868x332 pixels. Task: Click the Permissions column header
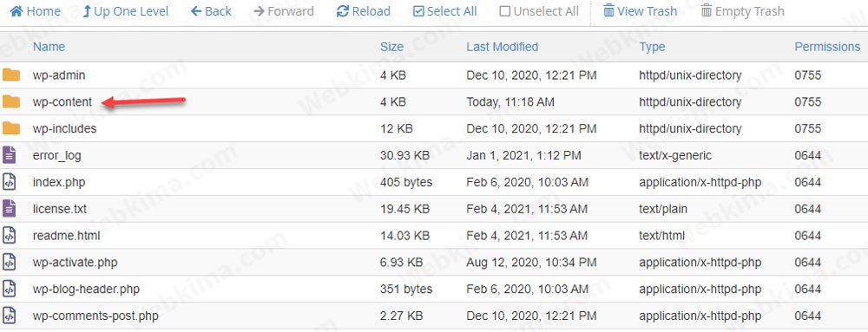point(827,47)
